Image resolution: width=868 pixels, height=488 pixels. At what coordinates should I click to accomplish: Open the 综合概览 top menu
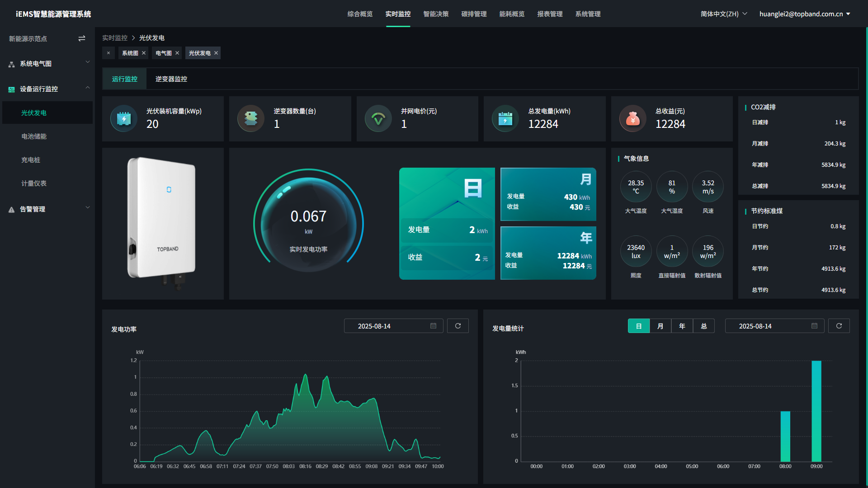tap(360, 14)
